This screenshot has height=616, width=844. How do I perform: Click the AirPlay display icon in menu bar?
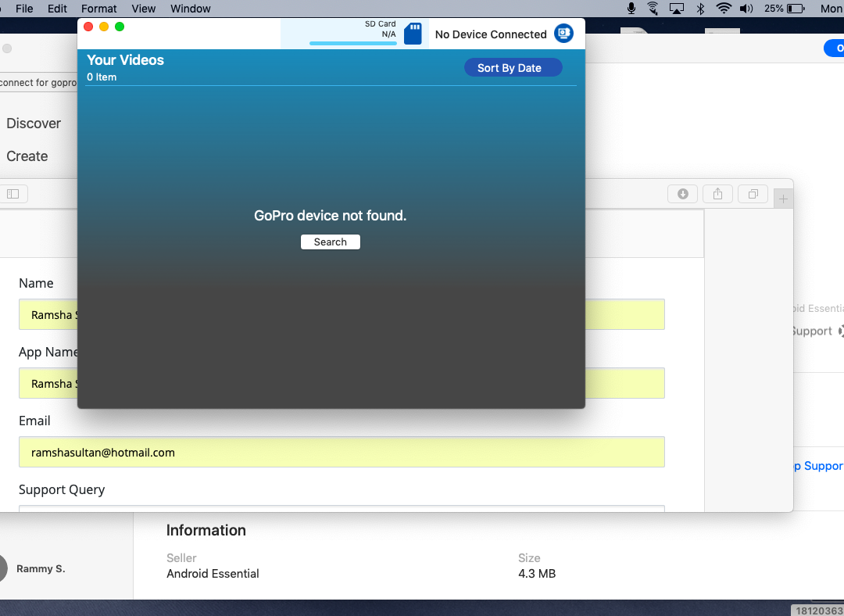677,8
